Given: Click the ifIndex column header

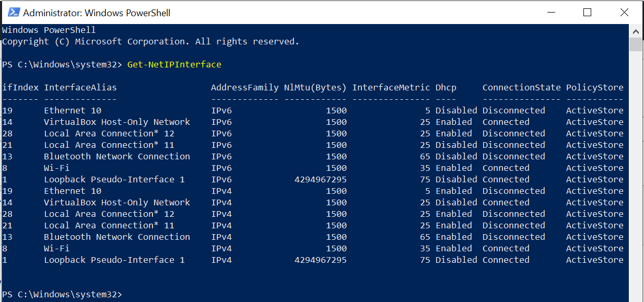Looking at the screenshot, I should (x=20, y=87).
